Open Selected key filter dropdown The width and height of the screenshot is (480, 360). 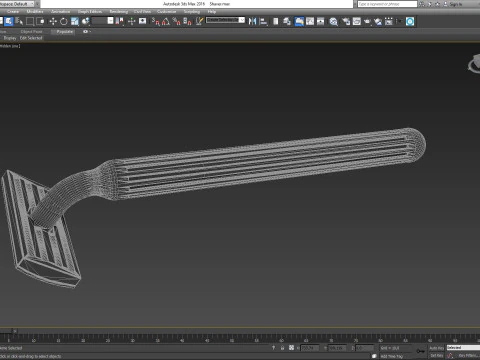click(463, 348)
